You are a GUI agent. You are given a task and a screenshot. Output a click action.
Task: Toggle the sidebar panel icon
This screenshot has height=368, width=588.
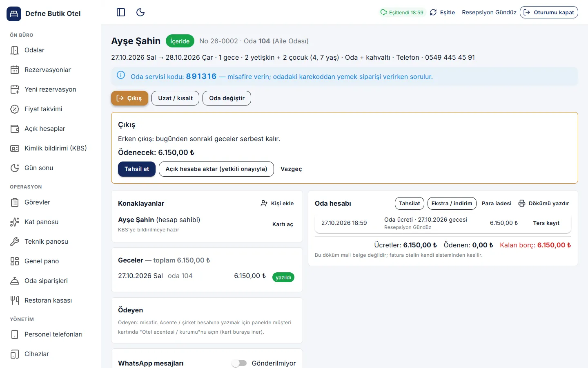(x=121, y=12)
